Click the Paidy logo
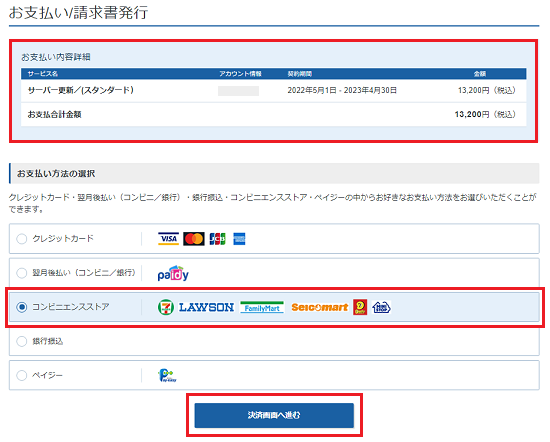Viewport: 550px width, 442px height. (173, 273)
